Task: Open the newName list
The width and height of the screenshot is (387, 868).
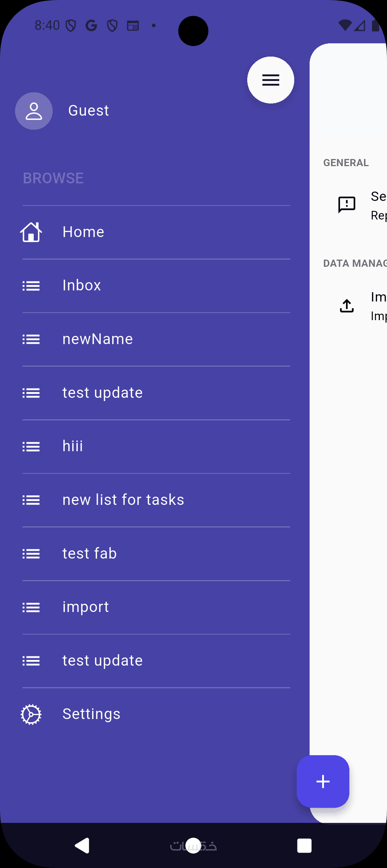Action: pos(97,339)
